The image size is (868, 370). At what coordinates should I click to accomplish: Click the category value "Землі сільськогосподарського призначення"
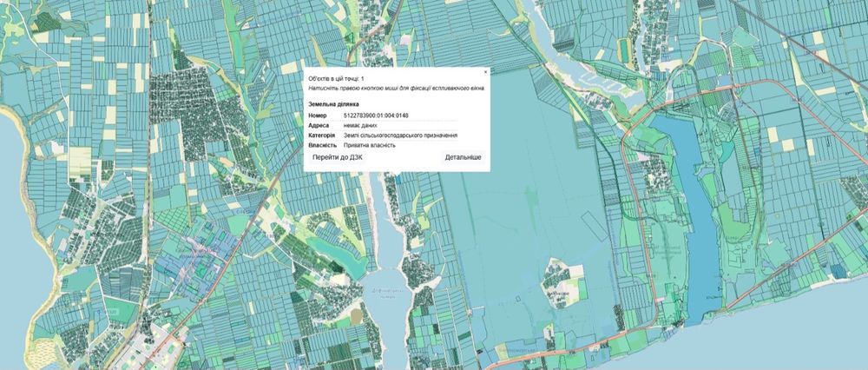pos(400,135)
